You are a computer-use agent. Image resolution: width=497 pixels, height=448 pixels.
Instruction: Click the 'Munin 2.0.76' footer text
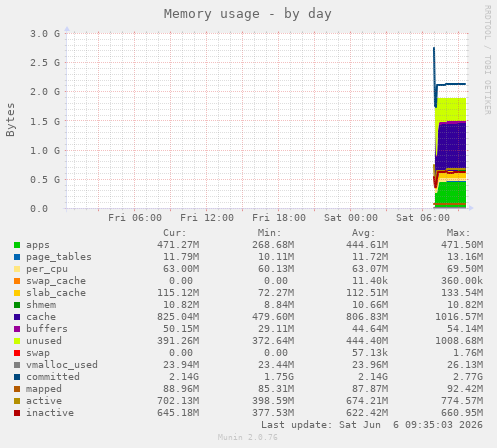pyautogui.click(x=248, y=437)
